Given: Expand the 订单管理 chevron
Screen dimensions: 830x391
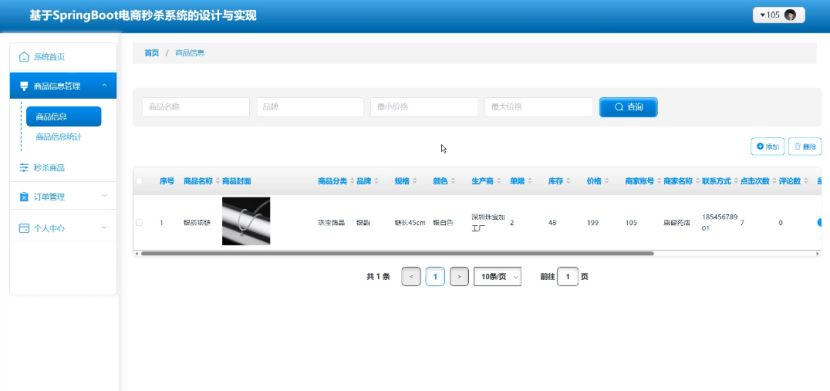Looking at the screenshot, I should pyautogui.click(x=104, y=196).
